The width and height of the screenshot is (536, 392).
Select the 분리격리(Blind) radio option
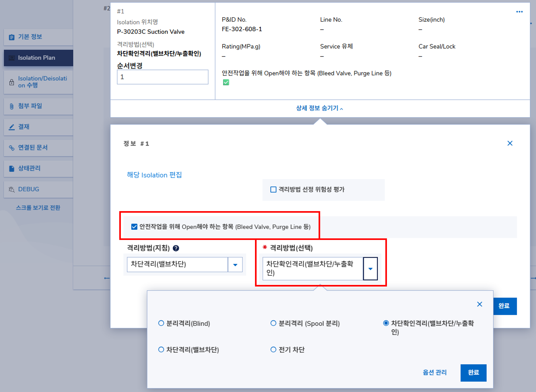pyautogui.click(x=161, y=323)
